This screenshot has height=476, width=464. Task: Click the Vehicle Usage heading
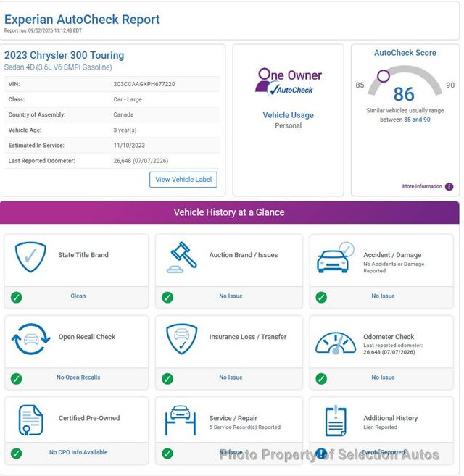(288, 115)
